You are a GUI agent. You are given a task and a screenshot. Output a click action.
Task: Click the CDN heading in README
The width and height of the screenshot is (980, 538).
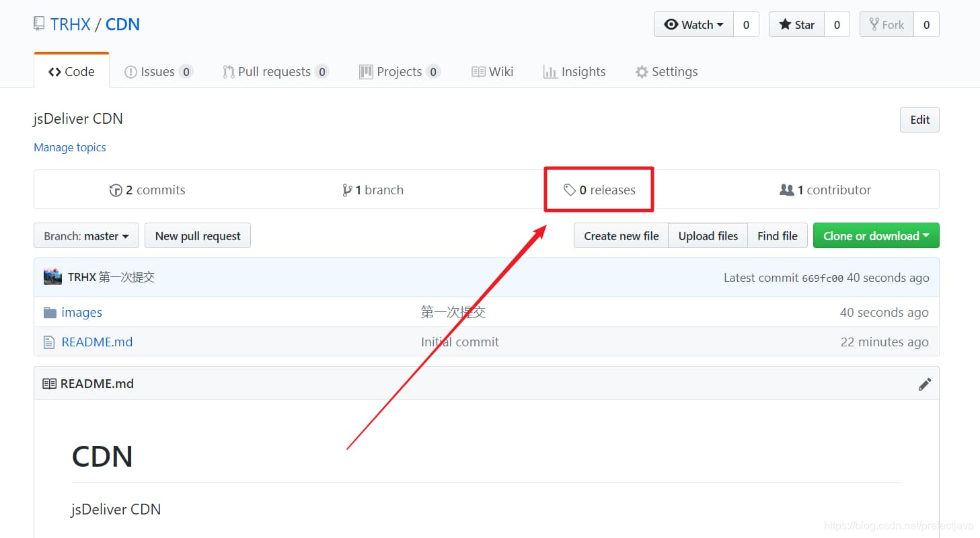click(102, 456)
